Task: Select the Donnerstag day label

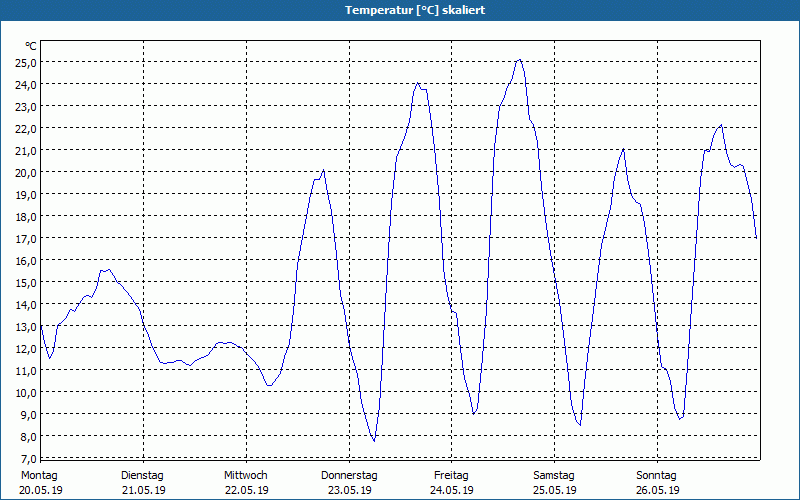Action: [349, 476]
